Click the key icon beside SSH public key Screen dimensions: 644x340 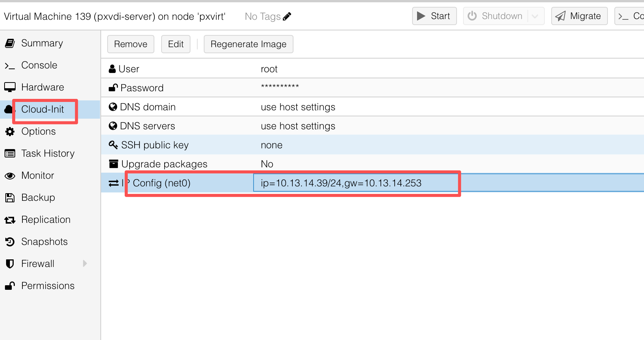113,145
